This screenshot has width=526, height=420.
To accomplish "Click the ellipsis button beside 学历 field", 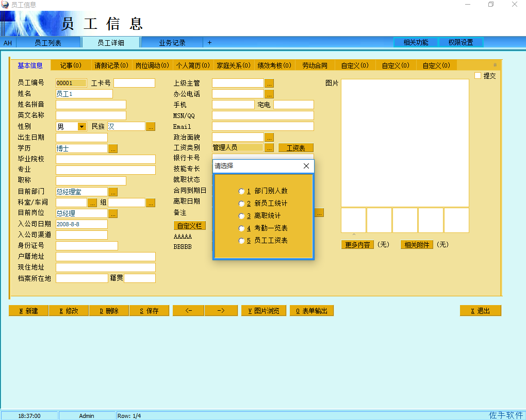I will coord(113,148).
